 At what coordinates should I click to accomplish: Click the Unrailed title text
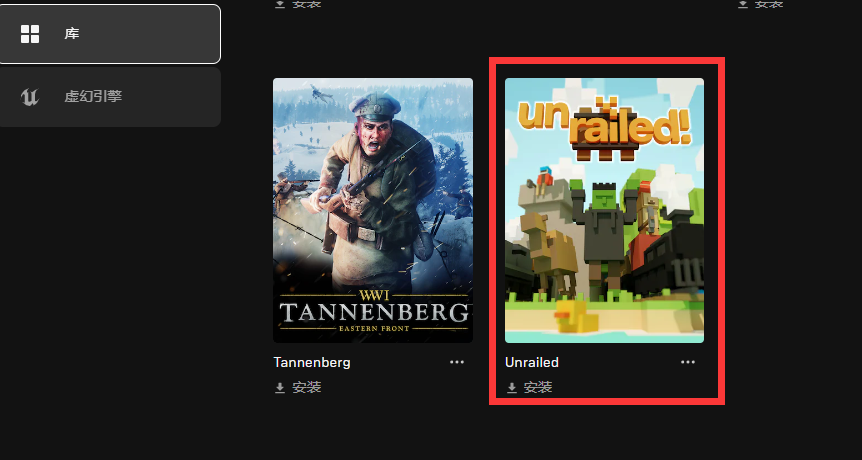[532, 362]
